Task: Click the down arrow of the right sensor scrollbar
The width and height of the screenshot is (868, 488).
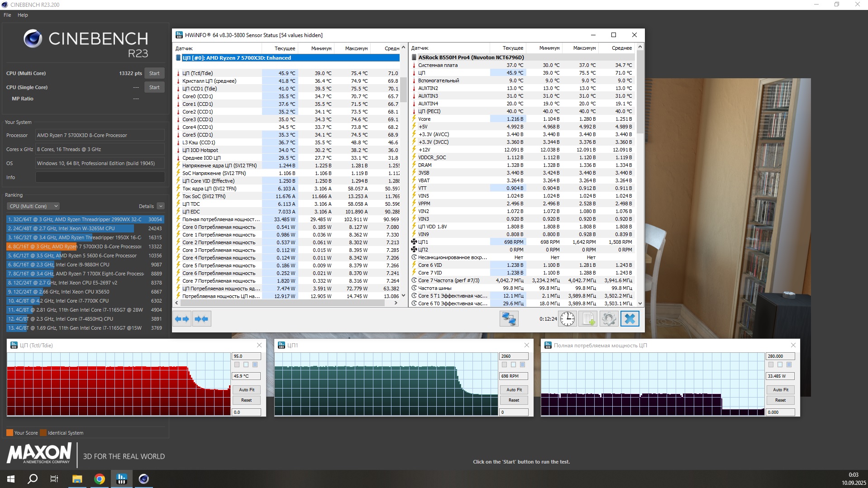Action: point(640,303)
